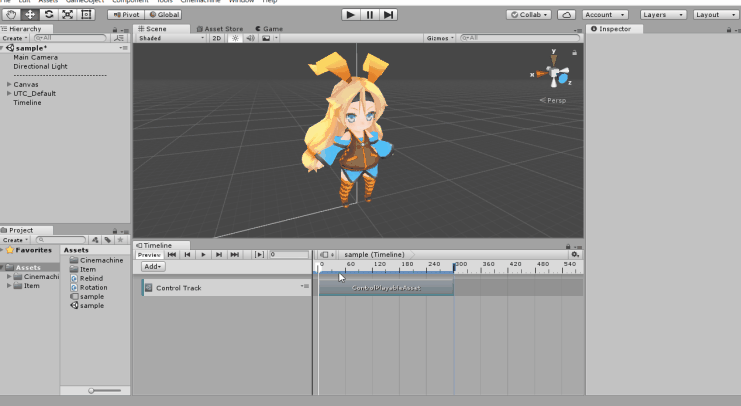Go to previous timeline frame

point(187,255)
